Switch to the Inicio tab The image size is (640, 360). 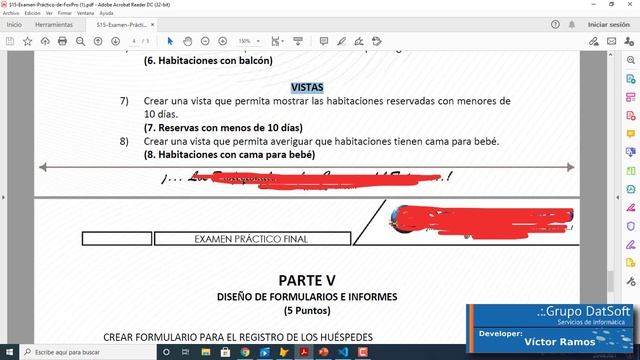pos(14,24)
